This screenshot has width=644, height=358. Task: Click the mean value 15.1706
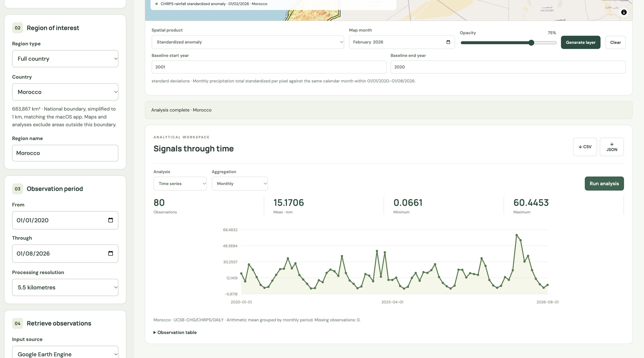(x=289, y=203)
